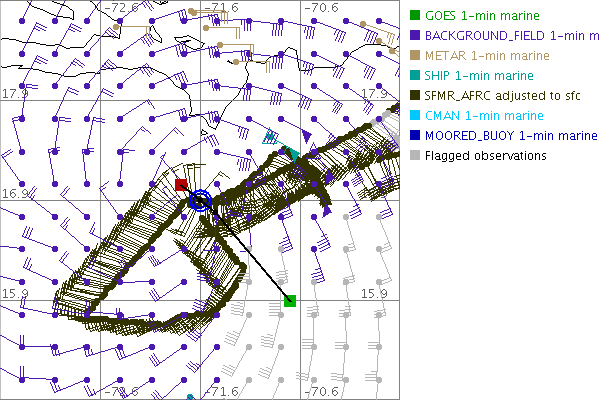Click the green square marker on the map
600x400 pixels.
pos(290,300)
